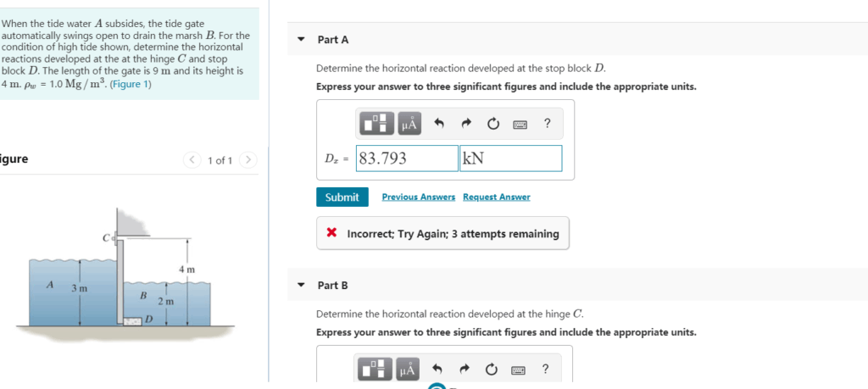Submit the Part A answer
This screenshot has height=389, width=868.
[342, 197]
